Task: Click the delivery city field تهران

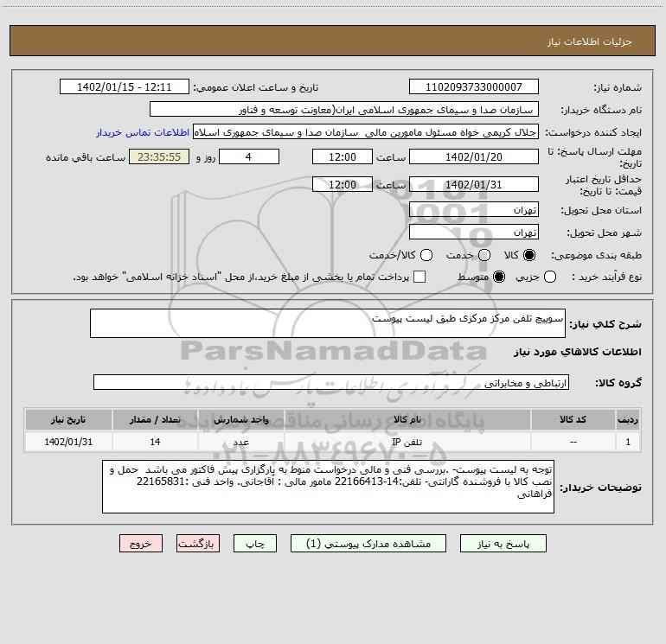Action: pyautogui.click(x=474, y=232)
